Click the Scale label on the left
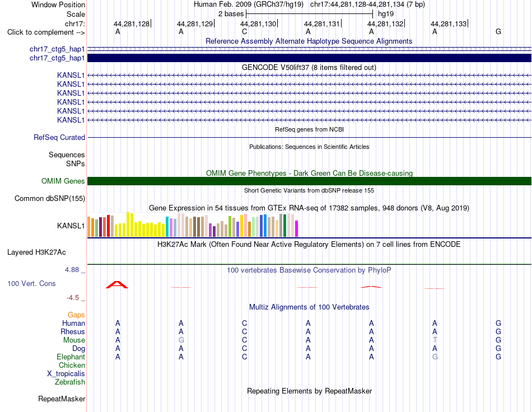The height and width of the screenshot is (412, 532). click(76, 14)
